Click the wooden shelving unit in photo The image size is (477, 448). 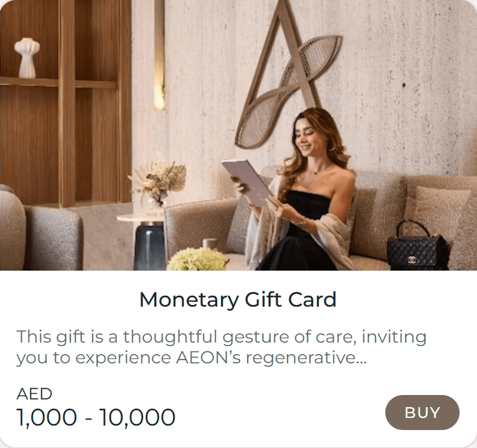pyautogui.click(x=66, y=104)
